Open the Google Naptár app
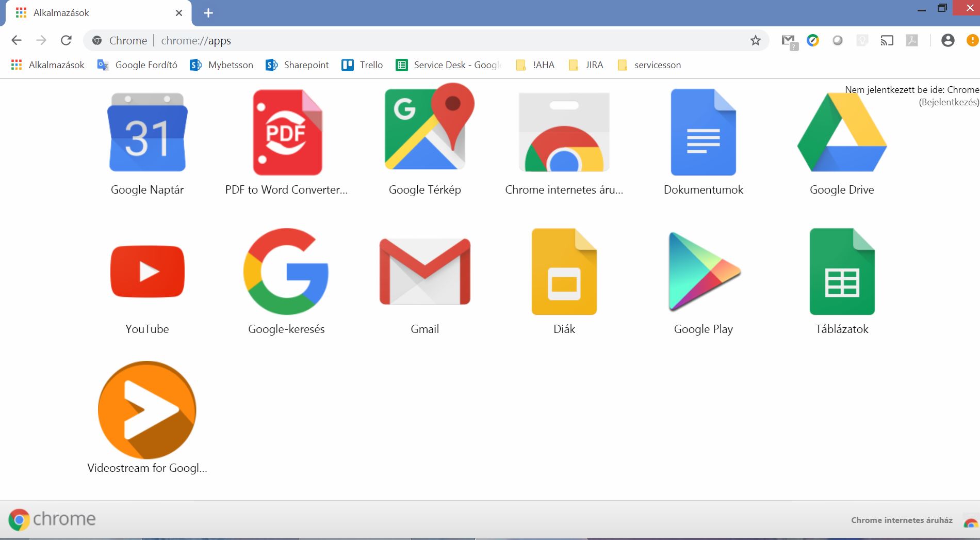The image size is (980, 540). (147, 133)
